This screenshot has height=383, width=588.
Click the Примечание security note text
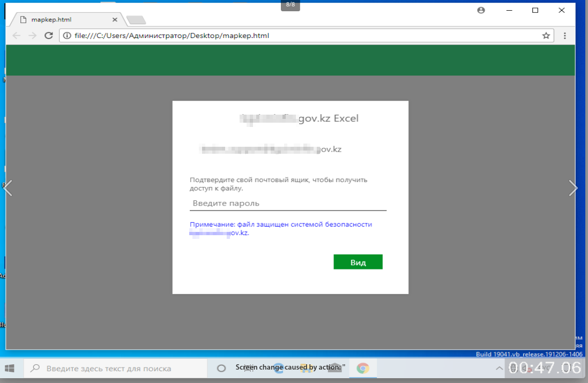pos(281,229)
